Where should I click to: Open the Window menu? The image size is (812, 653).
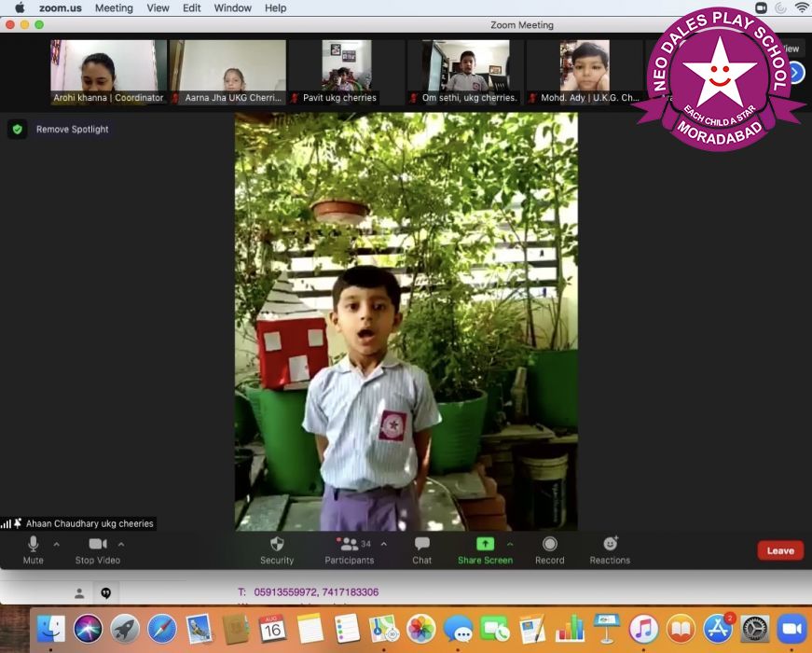click(x=232, y=7)
